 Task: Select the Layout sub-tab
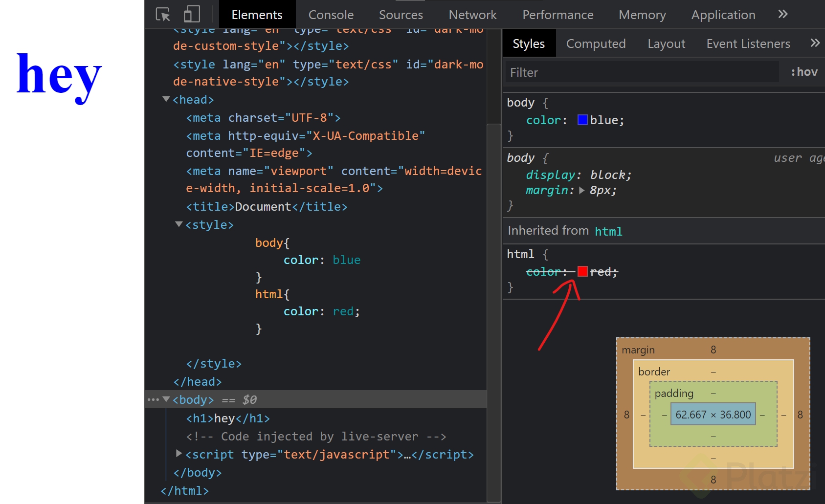tap(666, 44)
